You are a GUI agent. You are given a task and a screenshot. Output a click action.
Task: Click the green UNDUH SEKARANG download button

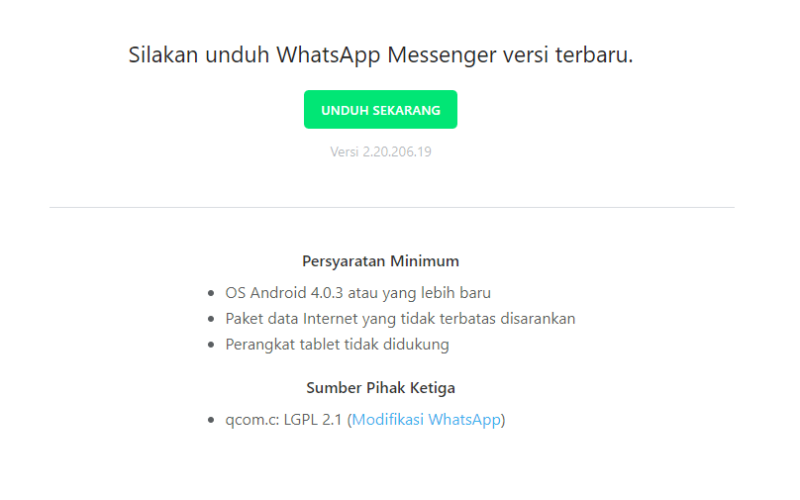tap(380, 110)
